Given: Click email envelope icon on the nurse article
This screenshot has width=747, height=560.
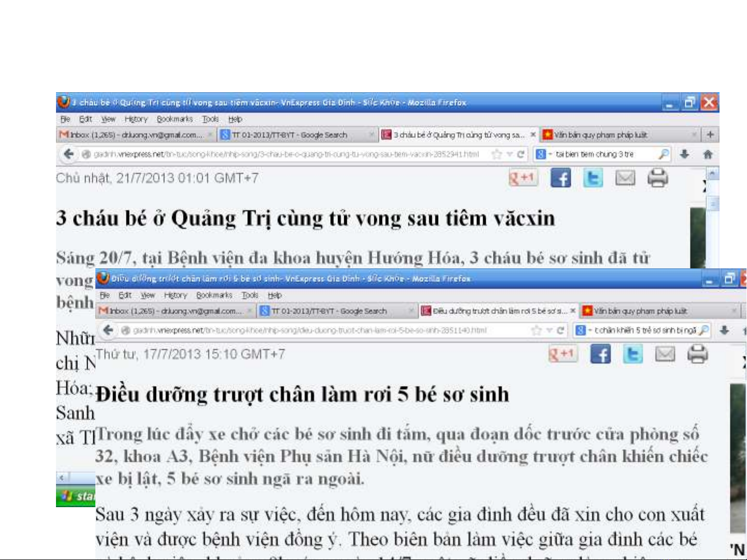Looking at the screenshot, I should click(x=665, y=354).
